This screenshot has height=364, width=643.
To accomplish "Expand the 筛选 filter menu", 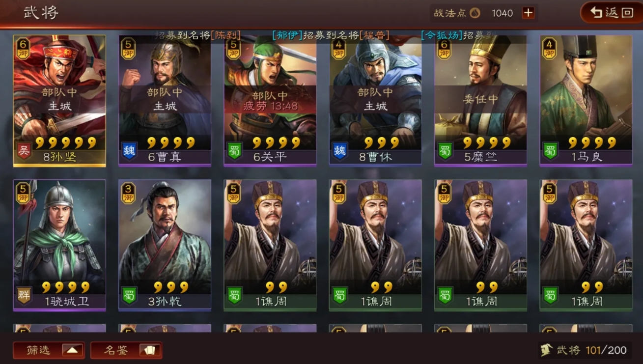I will pyautogui.click(x=49, y=350).
